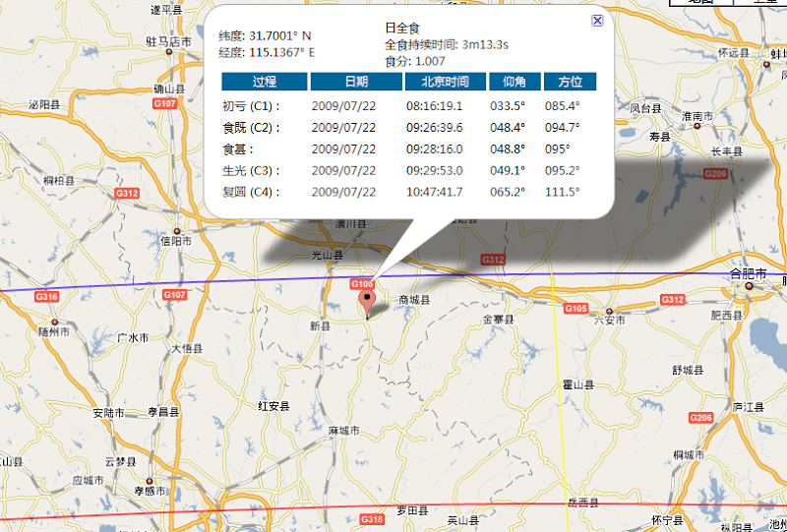Click the 方位 column header

[x=571, y=82]
